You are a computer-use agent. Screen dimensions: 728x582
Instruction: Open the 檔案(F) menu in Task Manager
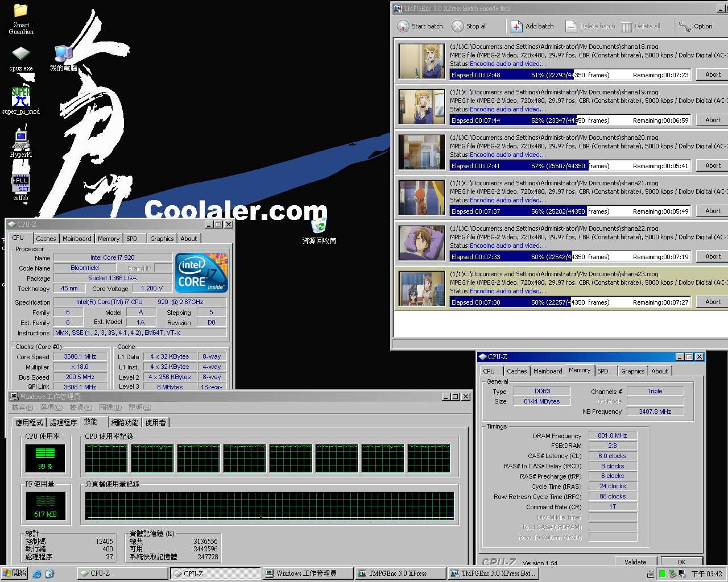pos(22,408)
